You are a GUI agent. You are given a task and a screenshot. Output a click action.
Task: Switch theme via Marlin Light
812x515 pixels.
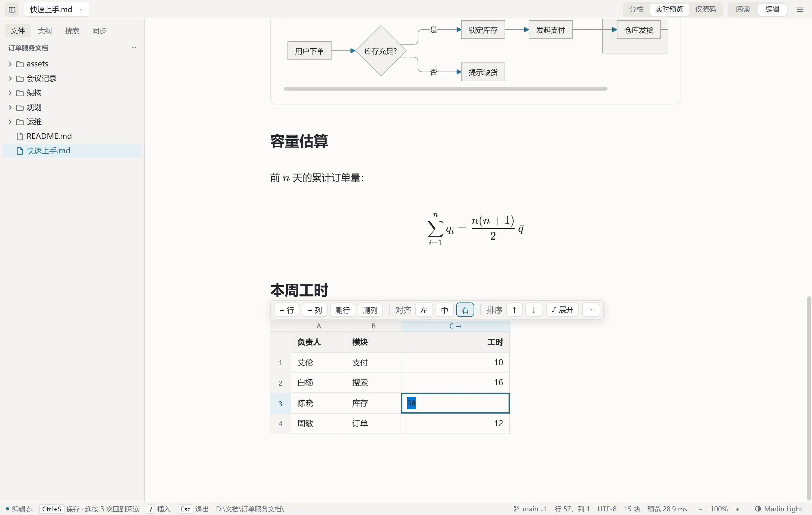pos(779,509)
